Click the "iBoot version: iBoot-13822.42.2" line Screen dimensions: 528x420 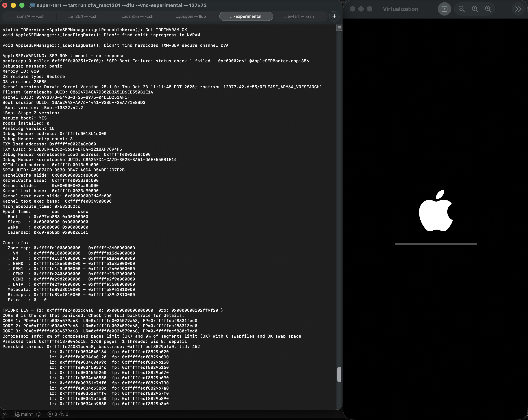click(x=43, y=108)
